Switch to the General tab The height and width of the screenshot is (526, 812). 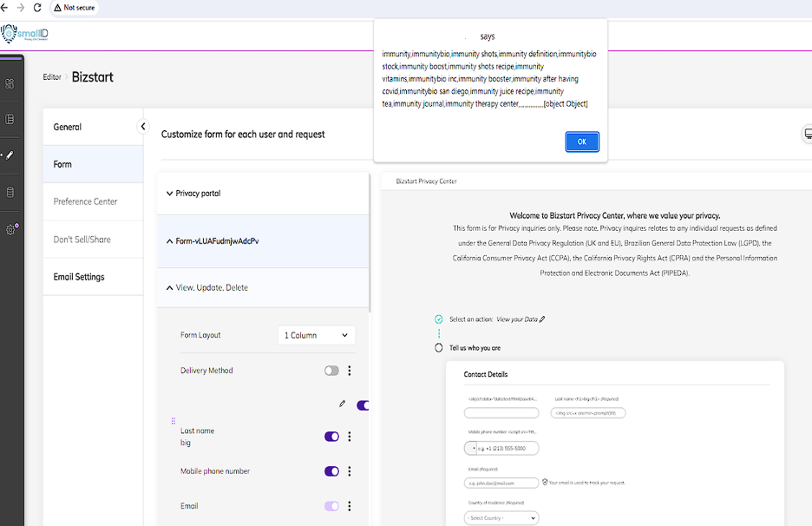(68, 127)
